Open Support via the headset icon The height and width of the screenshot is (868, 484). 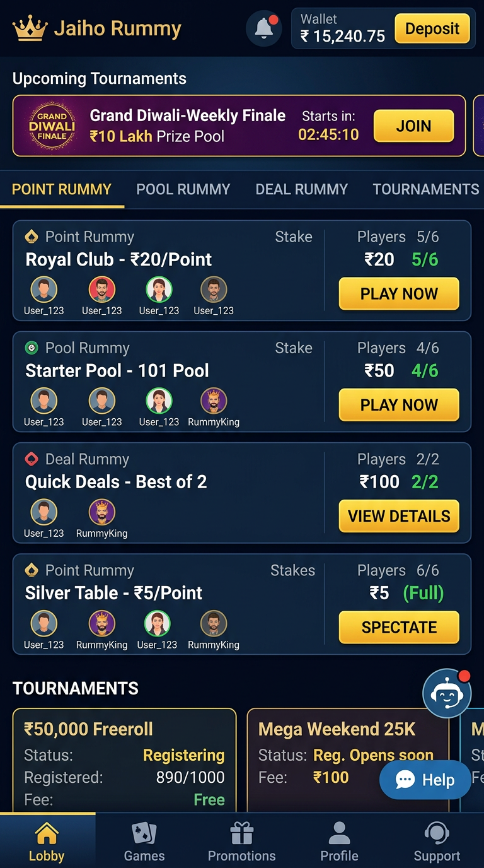pos(436,831)
